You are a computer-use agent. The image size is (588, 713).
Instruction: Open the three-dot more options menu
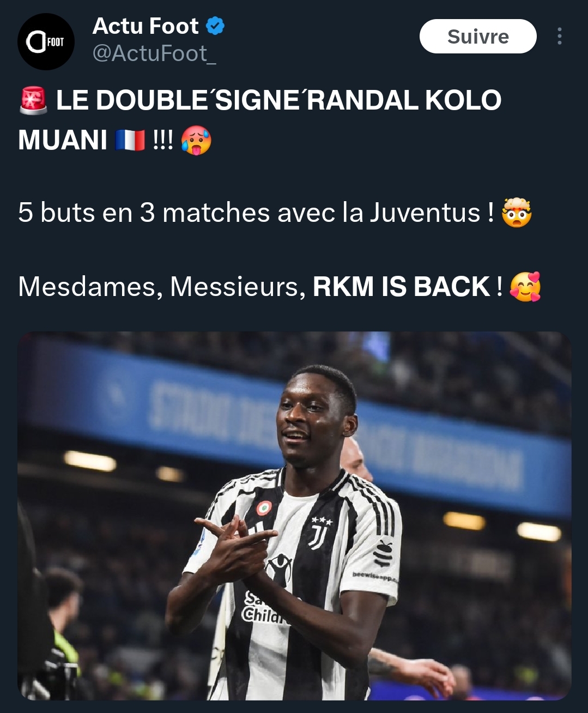(559, 37)
